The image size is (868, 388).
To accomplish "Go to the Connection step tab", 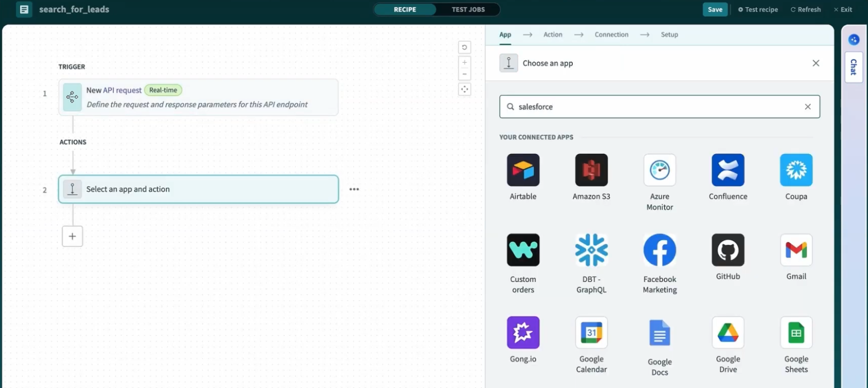I will pos(611,34).
